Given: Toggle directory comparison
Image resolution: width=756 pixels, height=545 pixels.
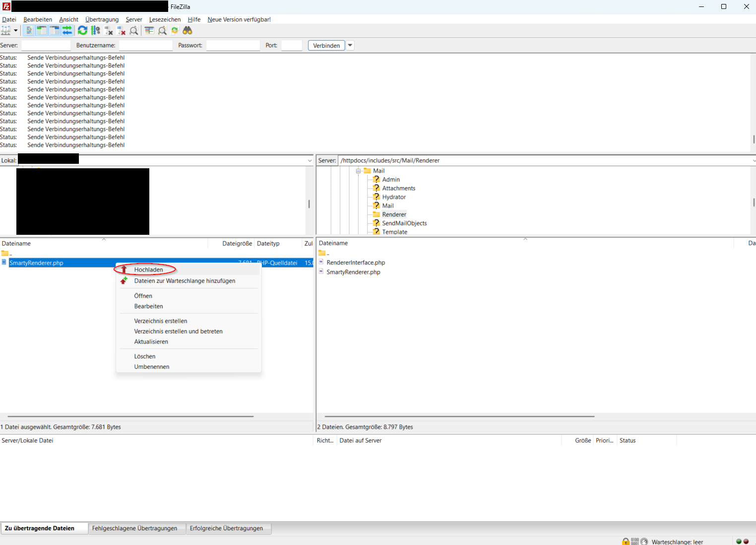Looking at the screenshot, I should coord(162,31).
